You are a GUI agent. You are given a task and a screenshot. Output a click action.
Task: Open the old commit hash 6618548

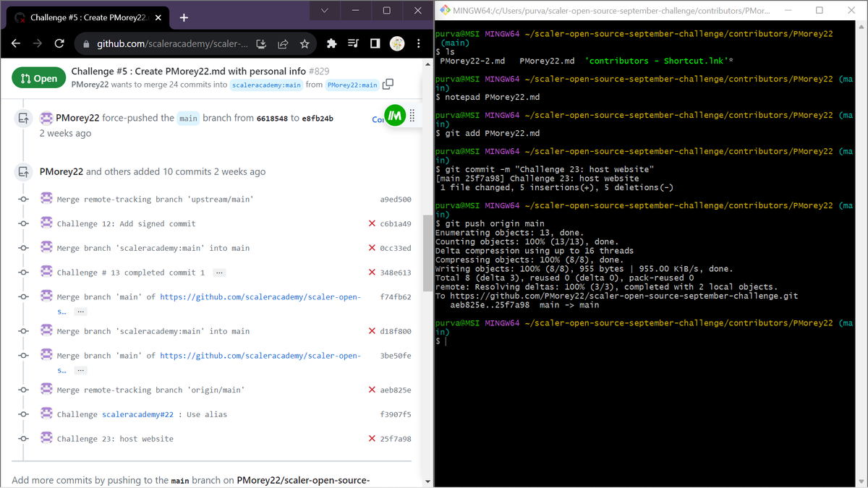coord(272,118)
